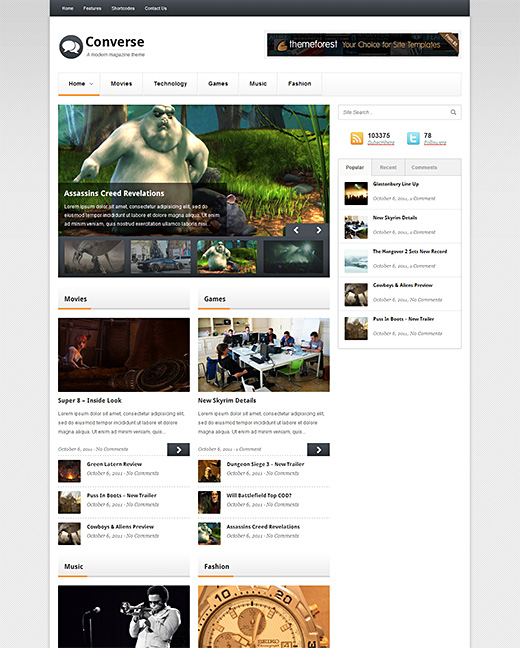Screen dimensions: 520x648
Task: Click arrow button under New Skyrim Details article
Action: 318,450
